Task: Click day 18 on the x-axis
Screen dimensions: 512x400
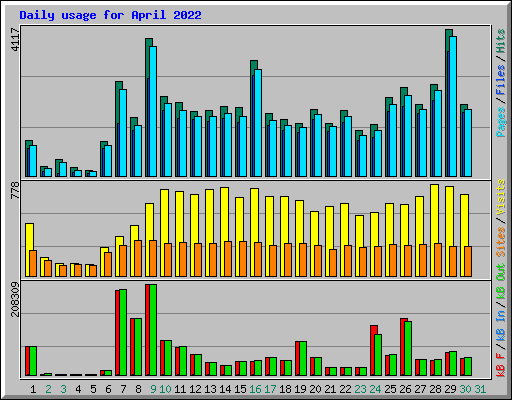Action: tap(285, 389)
